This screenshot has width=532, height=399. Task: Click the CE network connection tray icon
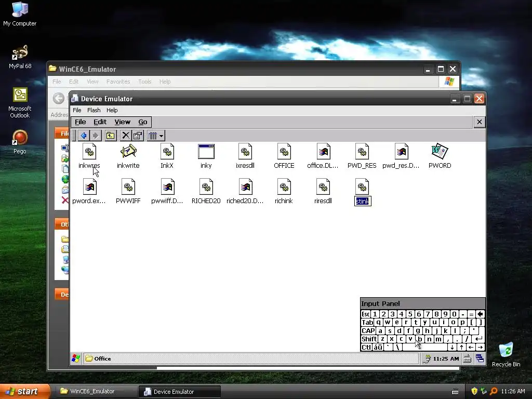pos(427,358)
